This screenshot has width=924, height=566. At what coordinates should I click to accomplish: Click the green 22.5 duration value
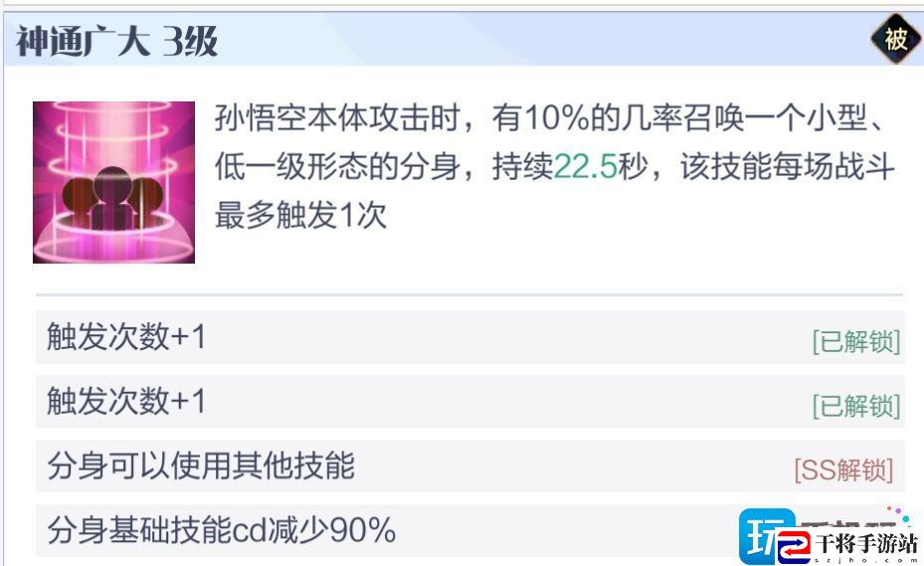[x=585, y=166]
